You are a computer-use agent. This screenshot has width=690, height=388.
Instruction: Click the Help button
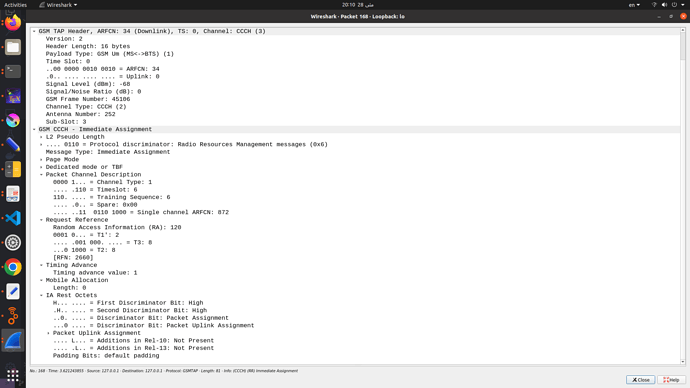point(672,380)
